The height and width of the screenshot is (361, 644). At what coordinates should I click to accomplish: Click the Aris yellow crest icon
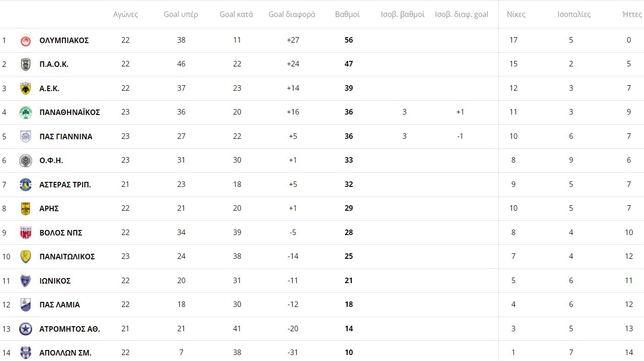26,208
